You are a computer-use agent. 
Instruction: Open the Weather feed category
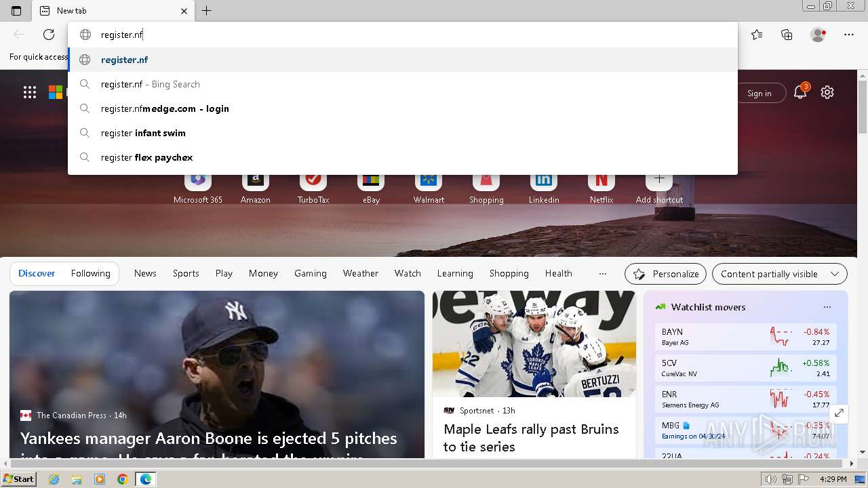[x=361, y=273]
